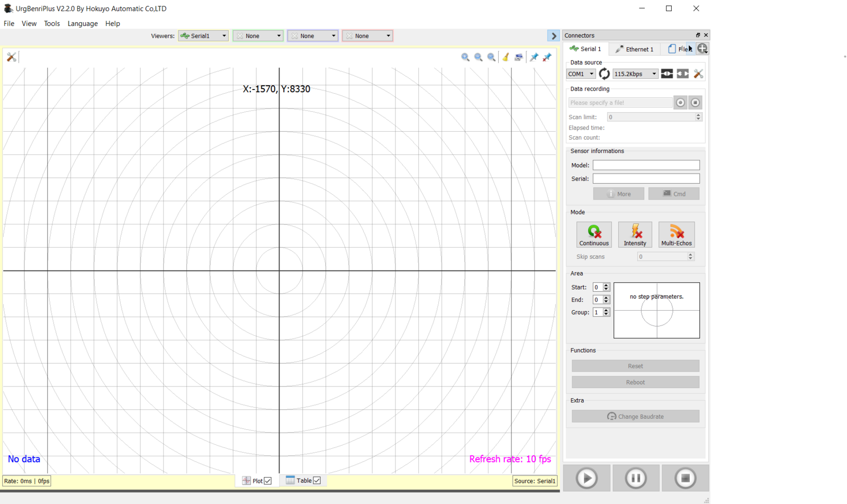Click the snapshot camera icon
847x504 pixels.
[x=519, y=57]
